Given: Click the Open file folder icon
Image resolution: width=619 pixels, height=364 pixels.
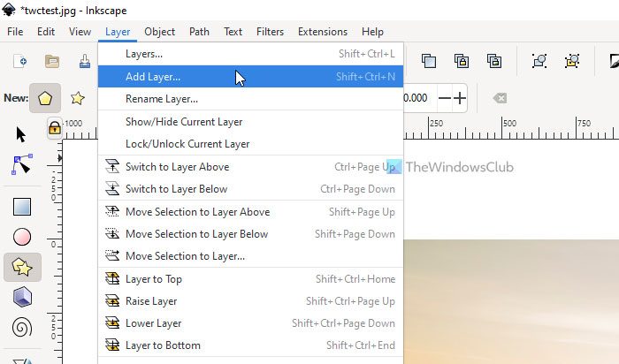Looking at the screenshot, I should [x=52, y=61].
